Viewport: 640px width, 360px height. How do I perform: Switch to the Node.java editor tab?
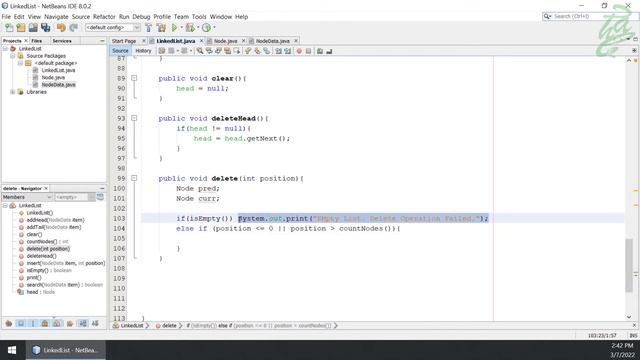click(225, 41)
